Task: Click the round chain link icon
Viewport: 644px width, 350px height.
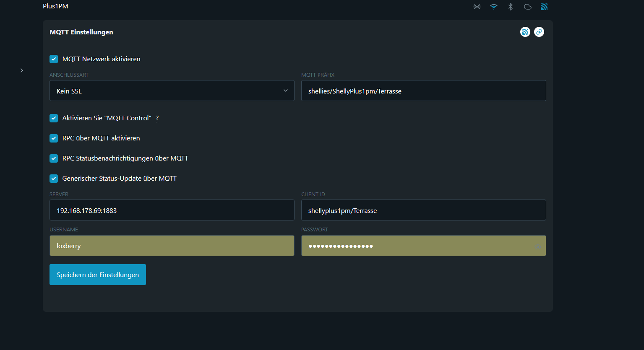Action: click(539, 32)
